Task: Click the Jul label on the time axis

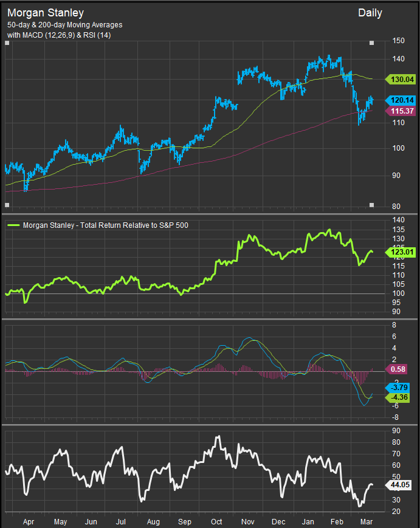Action: click(121, 521)
